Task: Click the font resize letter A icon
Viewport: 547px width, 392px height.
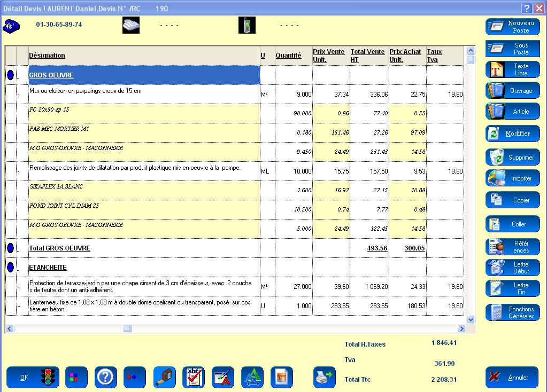Action: (252, 378)
